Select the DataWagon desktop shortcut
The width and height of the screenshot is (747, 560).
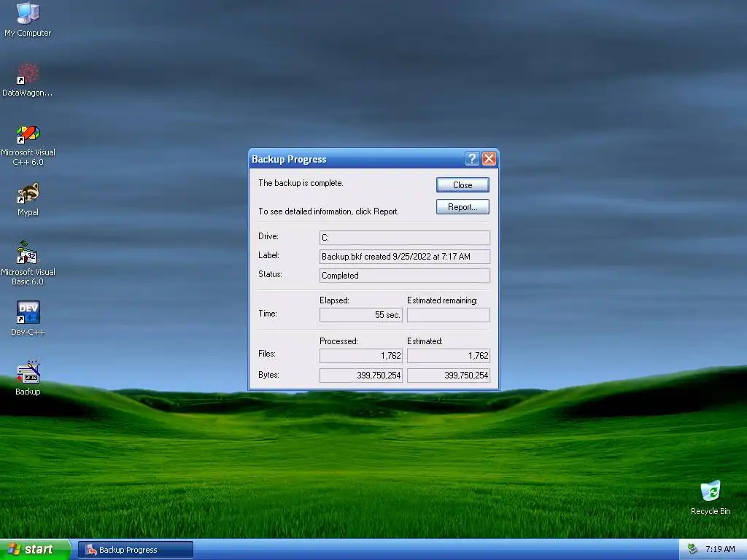coord(28,79)
